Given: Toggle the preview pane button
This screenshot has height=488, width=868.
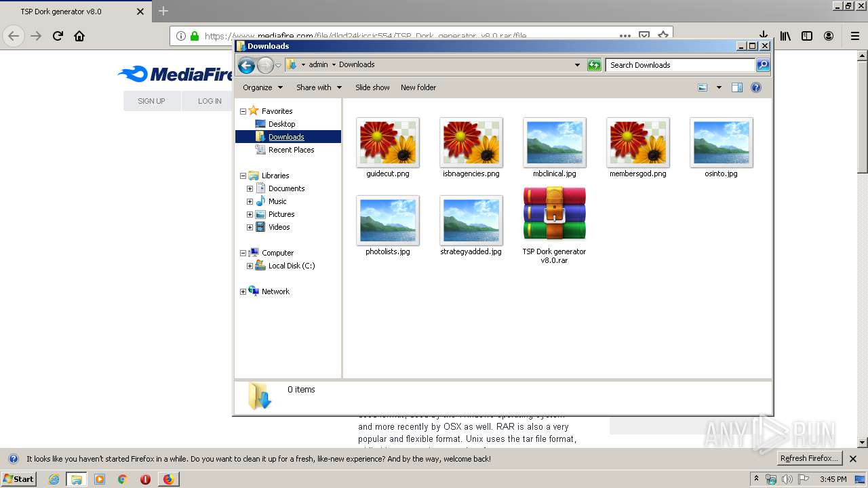Looking at the screenshot, I should (x=737, y=87).
